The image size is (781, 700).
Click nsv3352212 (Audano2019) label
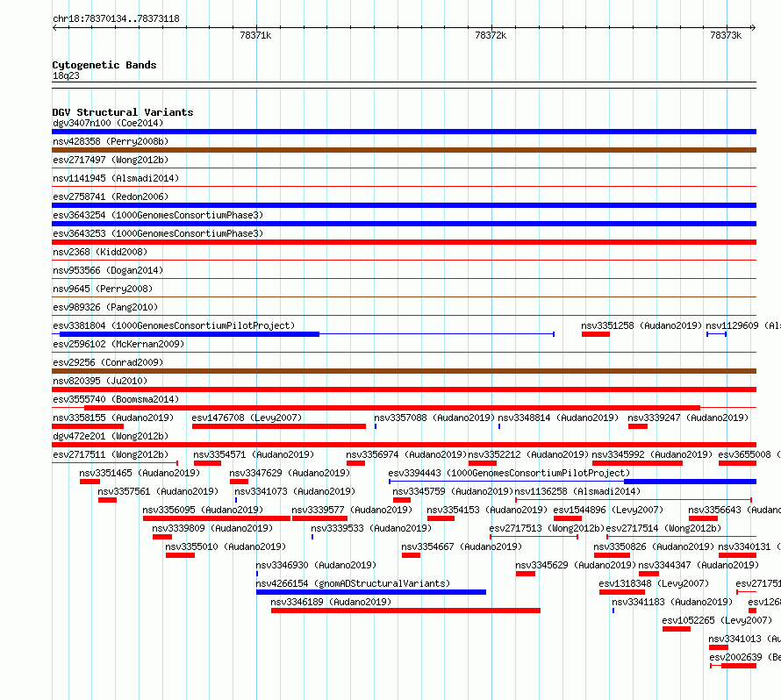(x=528, y=454)
